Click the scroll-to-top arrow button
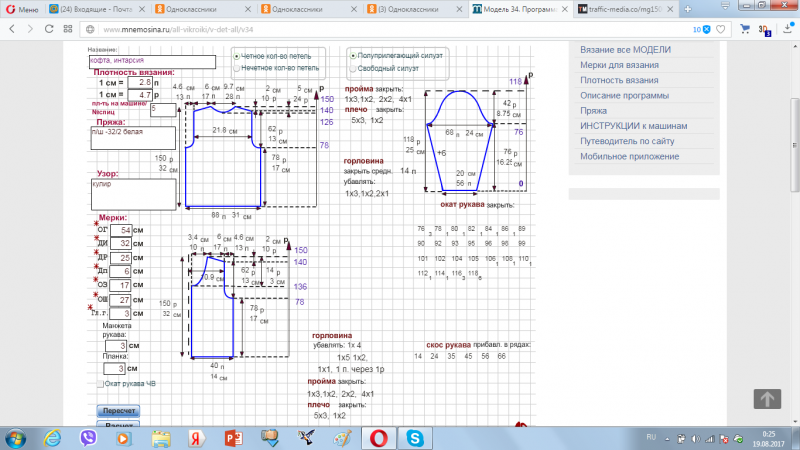This screenshot has height=450, width=800. 766,398
